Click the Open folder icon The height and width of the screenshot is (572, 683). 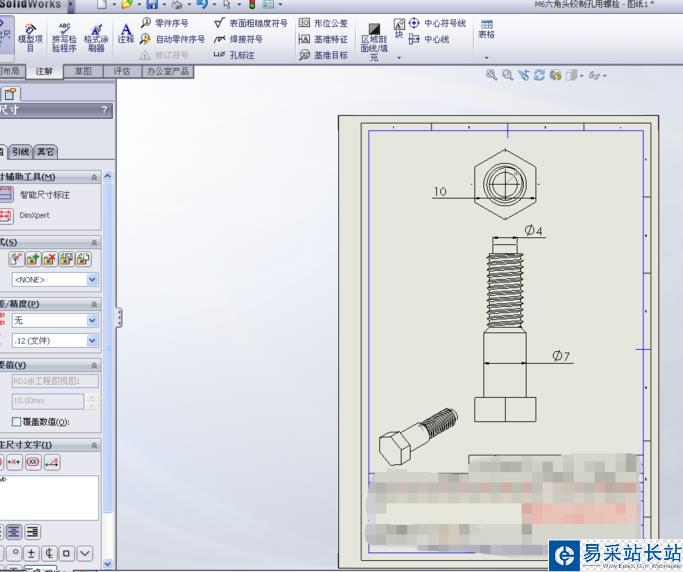point(127,5)
